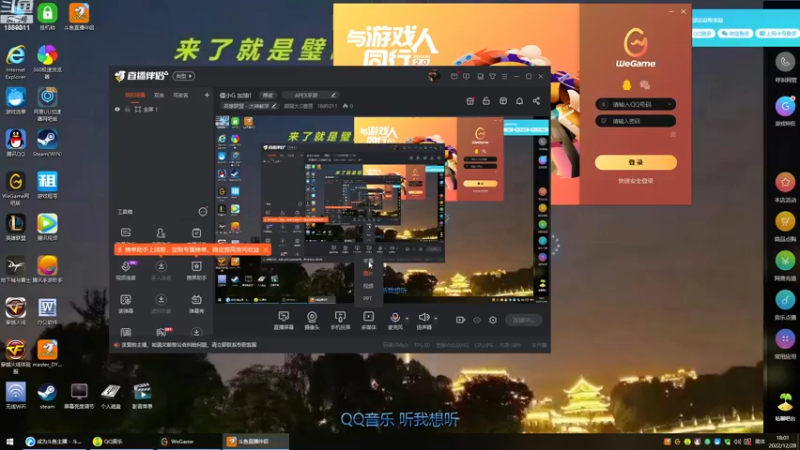Add a new scene with plus icon

[x=207, y=95]
